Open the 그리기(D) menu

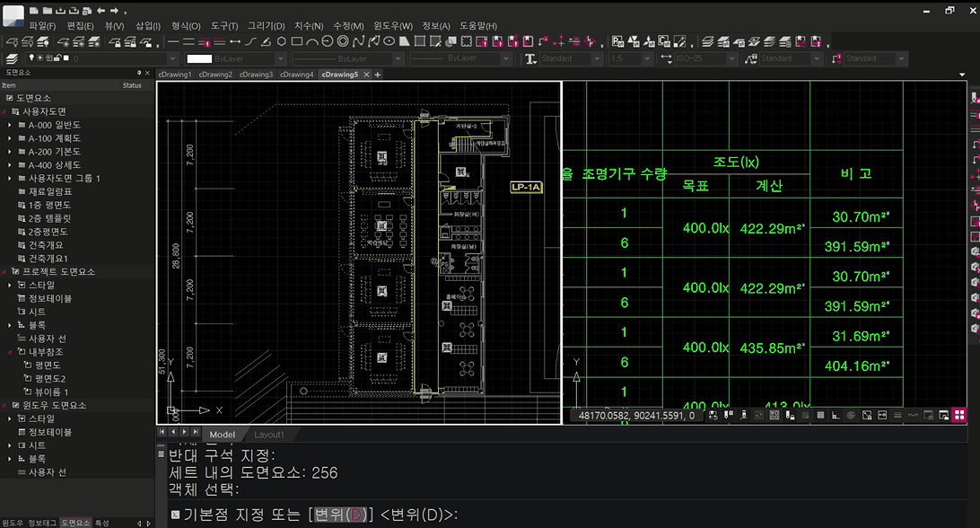[266, 26]
